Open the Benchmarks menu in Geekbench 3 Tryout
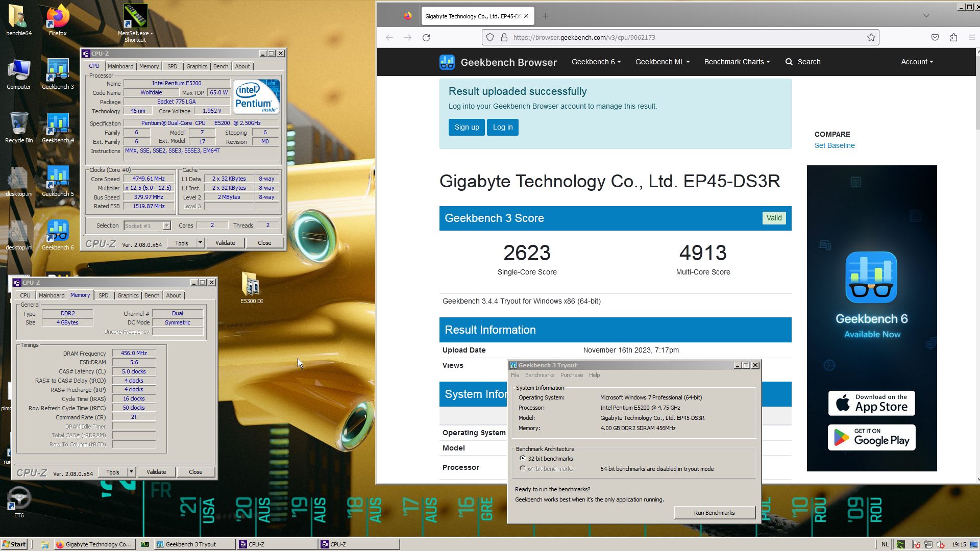Viewport: 980px width, 551px height. tap(540, 375)
